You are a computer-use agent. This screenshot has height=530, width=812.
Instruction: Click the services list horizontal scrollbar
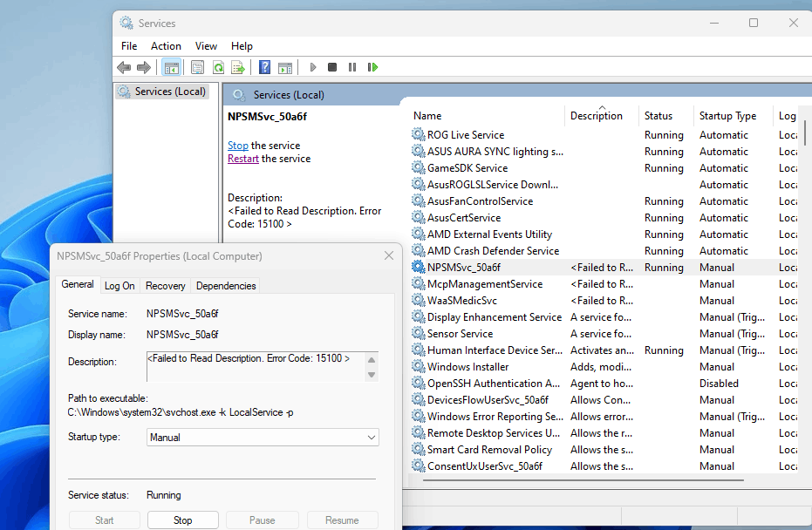(583, 479)
